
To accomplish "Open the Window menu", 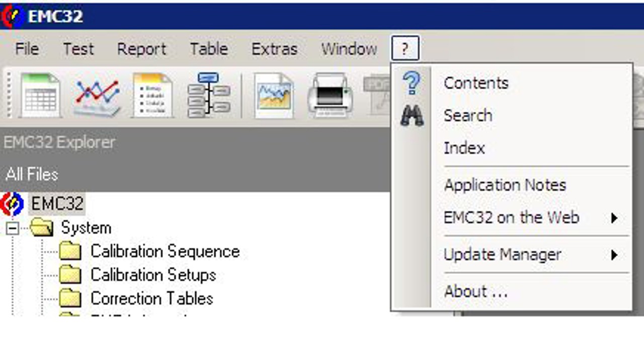I will 349,49.
